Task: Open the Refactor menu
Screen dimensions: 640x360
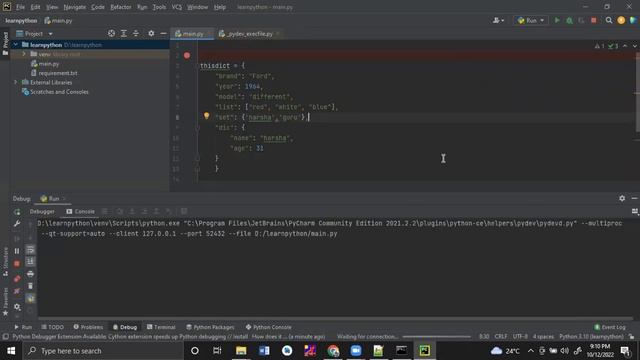Action: click(x=121, y=7)
